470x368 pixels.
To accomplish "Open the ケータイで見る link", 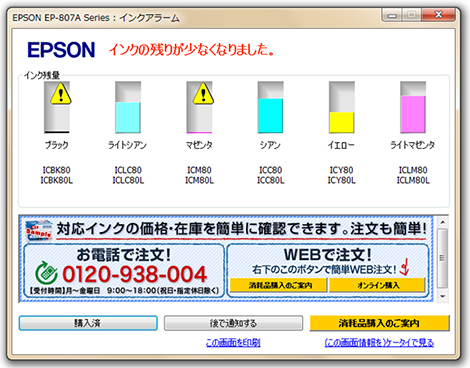I will point(379,343).
